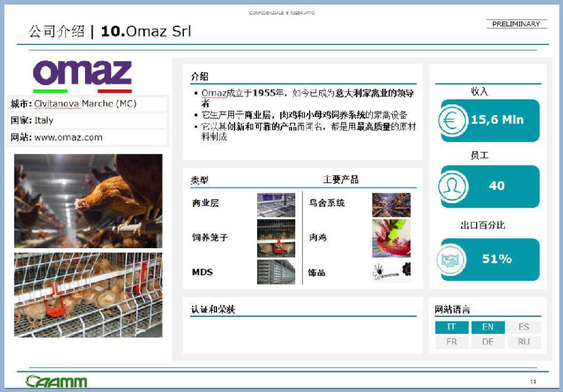The height and width of the screenshot is (392, 563).
Task: Select the RU website language box
Action: coord(524,342)
